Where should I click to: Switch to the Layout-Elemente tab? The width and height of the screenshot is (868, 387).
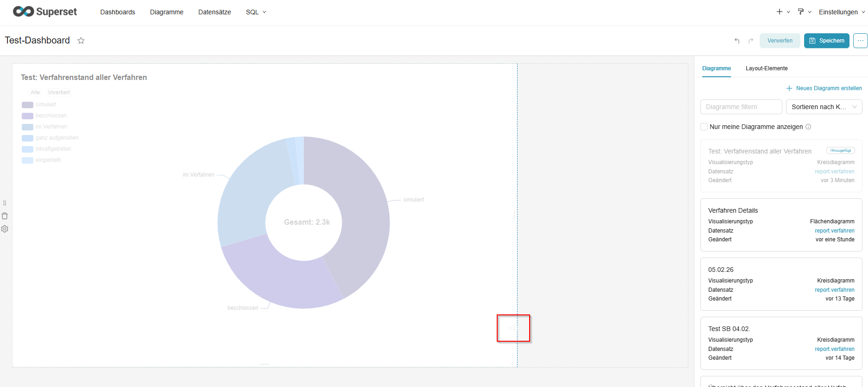(x=766, y=68)
